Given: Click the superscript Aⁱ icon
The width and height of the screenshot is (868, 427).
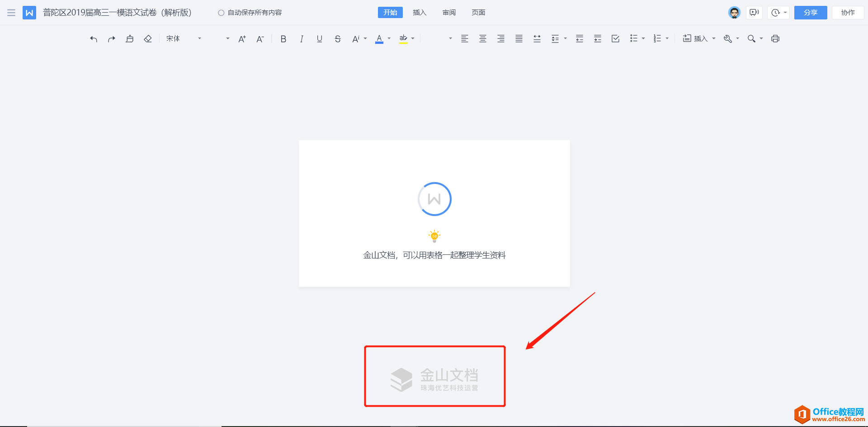Looking at the screenshot, I should (x=356, y=39).
